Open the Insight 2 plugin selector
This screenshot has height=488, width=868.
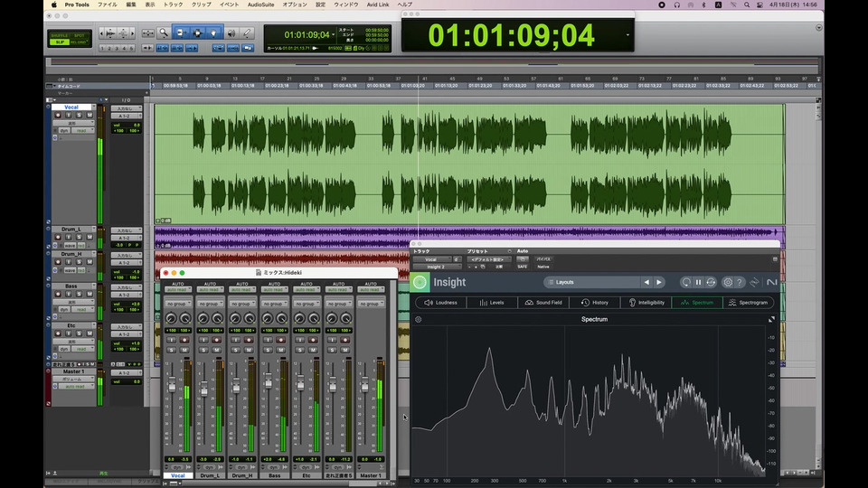pyautogui.click(x=438, y=267)
